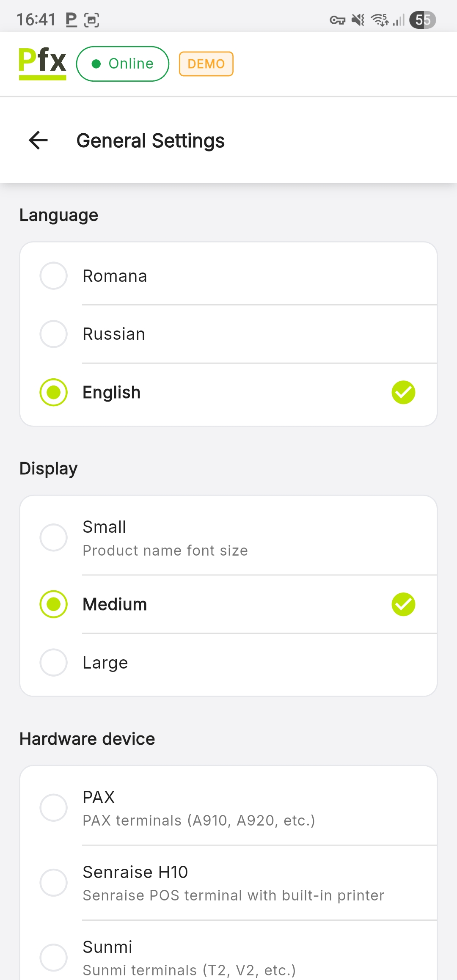
Task: Tap the muted sound status icon
Action: click(358, 20)
